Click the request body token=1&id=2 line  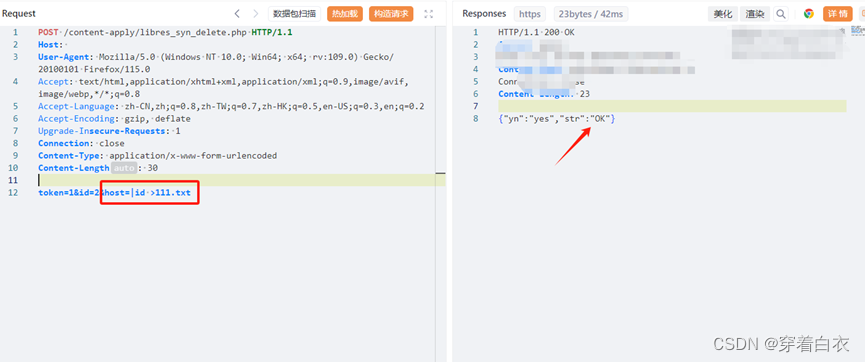(x=114, y=193)
